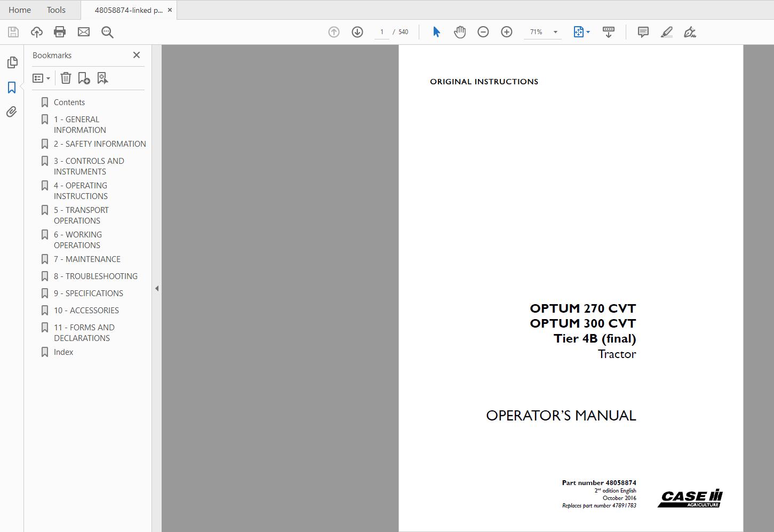This screenshot has height=532, width=774.
Task: Click the Tier 4B (final) text
Action: click(x=595, y=338)
